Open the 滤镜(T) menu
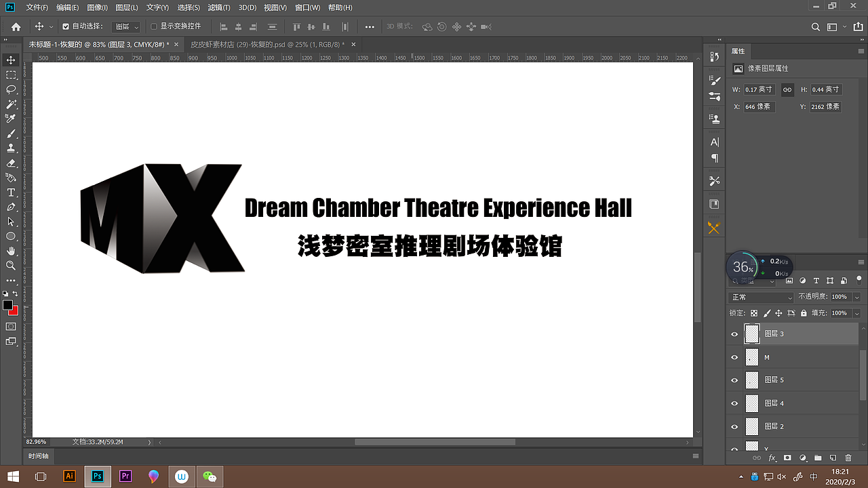The image size is (868, 488). pos(218,7)
